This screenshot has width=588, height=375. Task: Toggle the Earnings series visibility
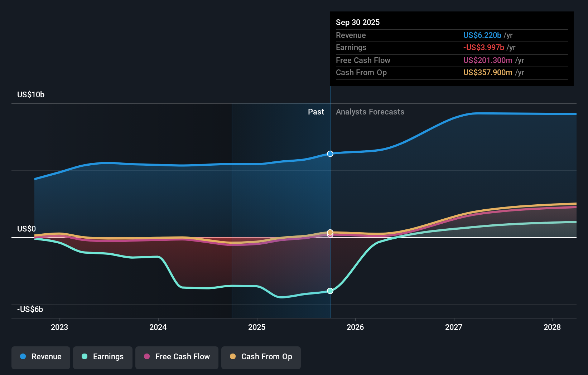point(102,357)
